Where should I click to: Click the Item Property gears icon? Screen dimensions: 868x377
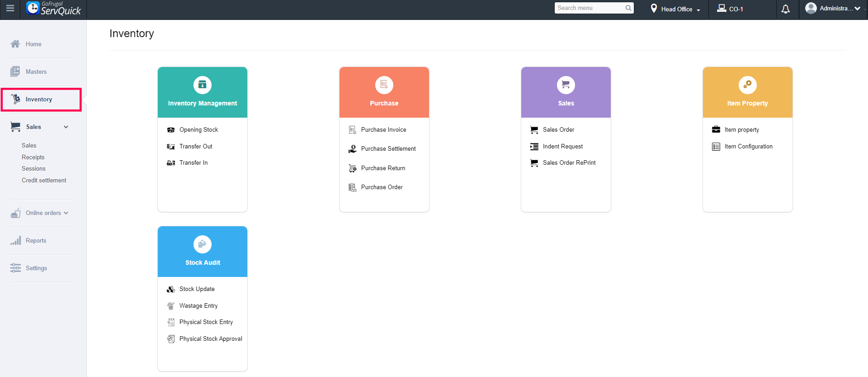click(x=748, y=85)
